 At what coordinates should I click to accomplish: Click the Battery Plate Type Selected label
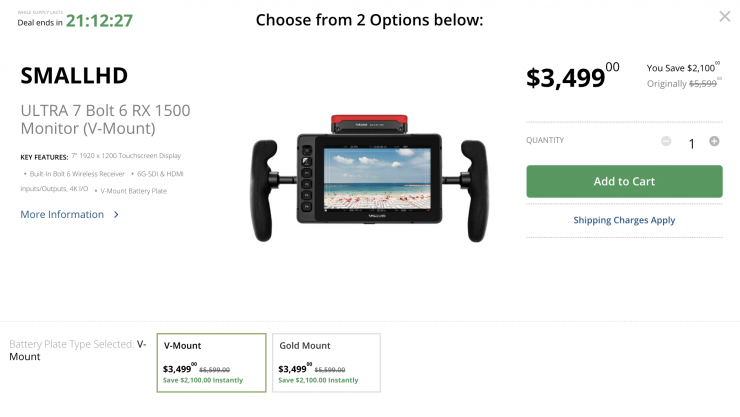click(71, 344)
